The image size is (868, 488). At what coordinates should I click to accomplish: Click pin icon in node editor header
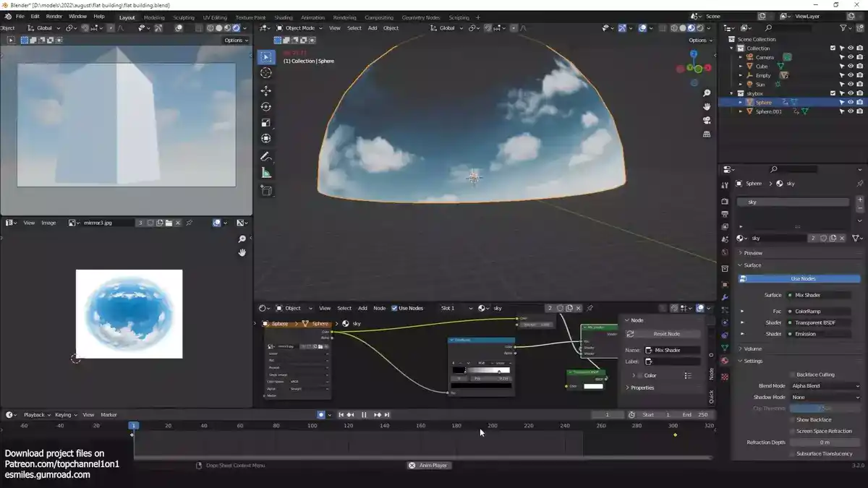coord(590,308)
